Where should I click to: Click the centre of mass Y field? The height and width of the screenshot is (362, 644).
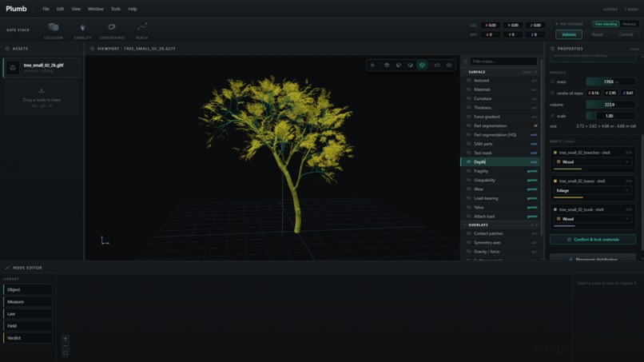point(610,93)
